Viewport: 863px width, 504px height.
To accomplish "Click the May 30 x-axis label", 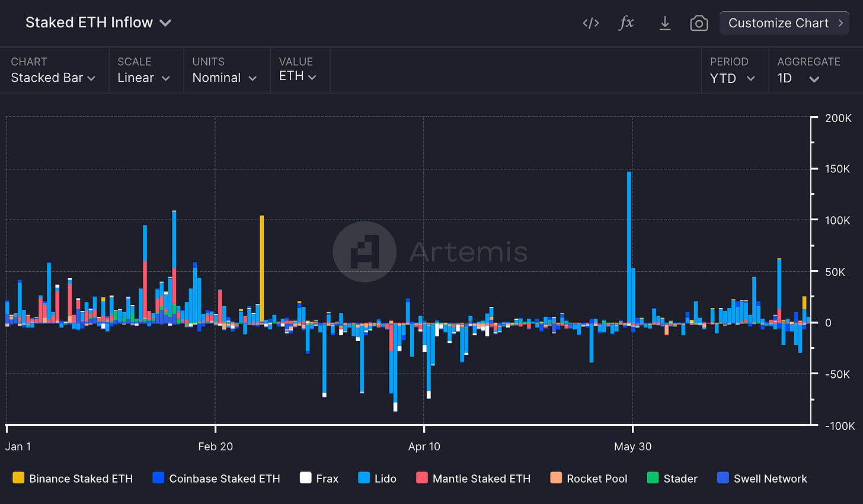I will point(633,447).
